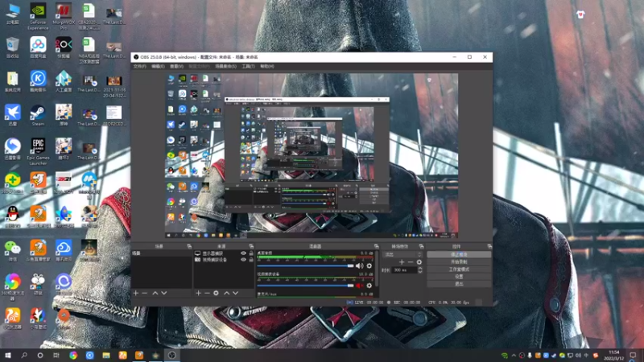Adjust the desktop audio volume slider
The width and height of the screenshot is (644, 362).
click(305, 266)
